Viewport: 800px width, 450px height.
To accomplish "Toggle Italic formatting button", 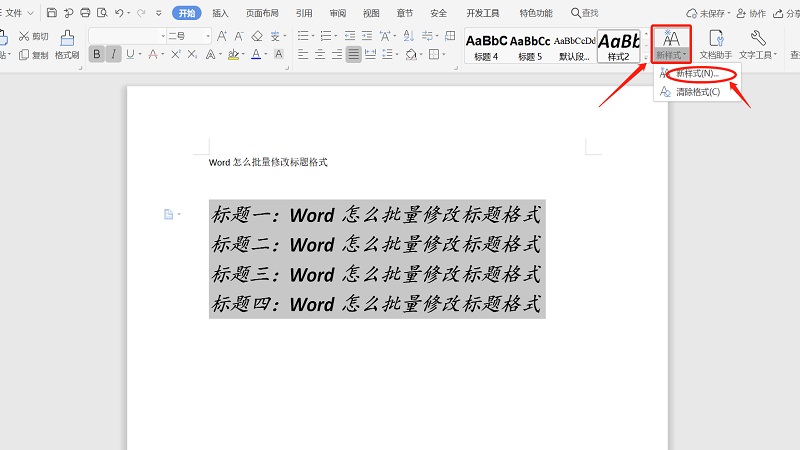I will click(x=114, y=54).
